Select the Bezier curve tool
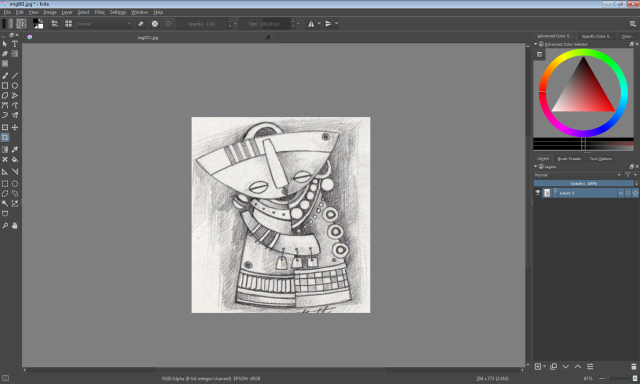 tap(5, 105)
